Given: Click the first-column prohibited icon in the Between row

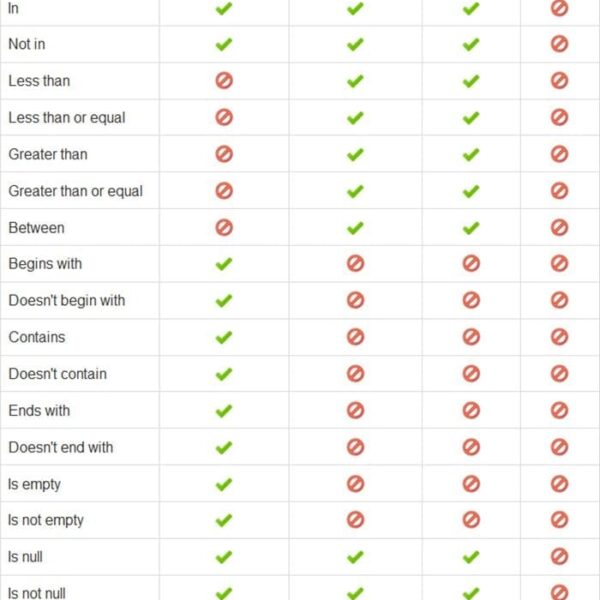Looking at the screenshot, I should (224, 227).
